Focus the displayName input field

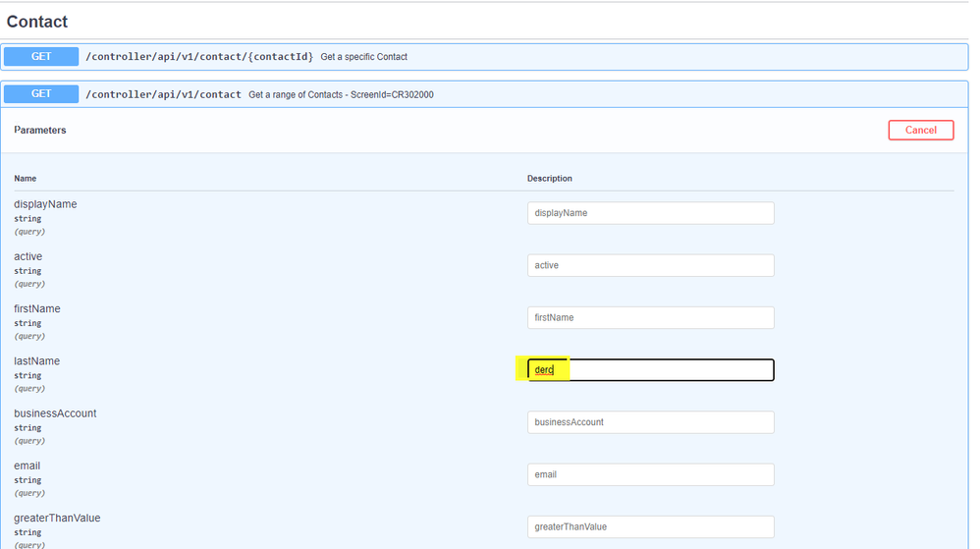pyautogui.click(x=650, y=213)
